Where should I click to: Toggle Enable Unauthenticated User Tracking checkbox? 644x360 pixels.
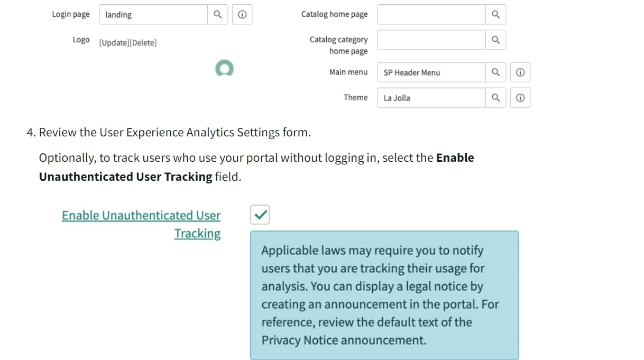(260, 215)
